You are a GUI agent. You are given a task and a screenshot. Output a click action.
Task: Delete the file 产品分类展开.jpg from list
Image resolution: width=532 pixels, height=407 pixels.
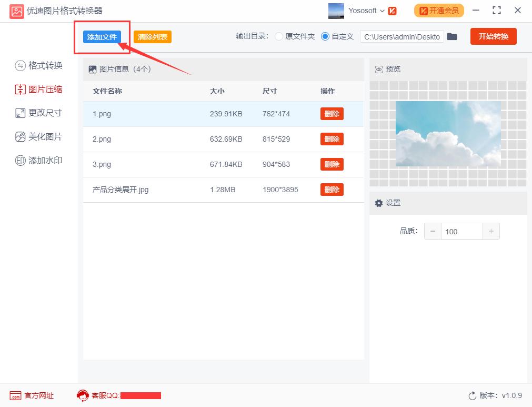332,190
